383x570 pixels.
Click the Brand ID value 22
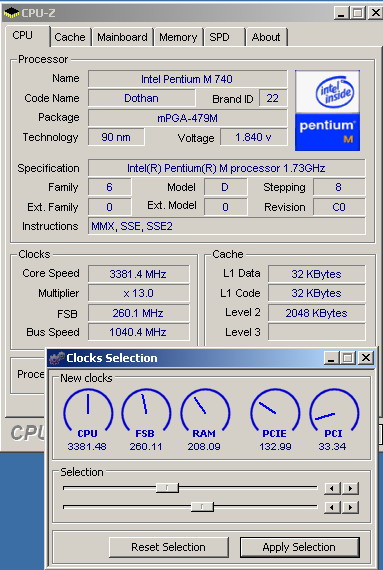tap(273, 98)
